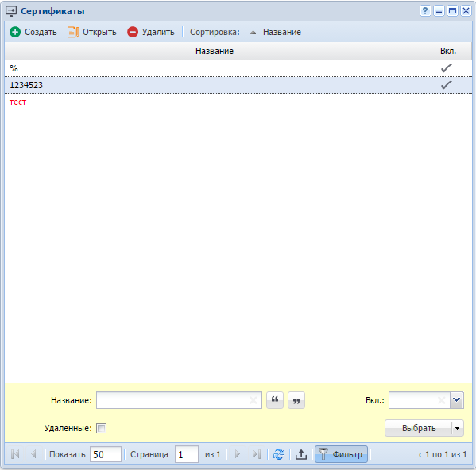476x470 pixels.
Task: Click the Вкл. column header
Action: pos(447,51)
